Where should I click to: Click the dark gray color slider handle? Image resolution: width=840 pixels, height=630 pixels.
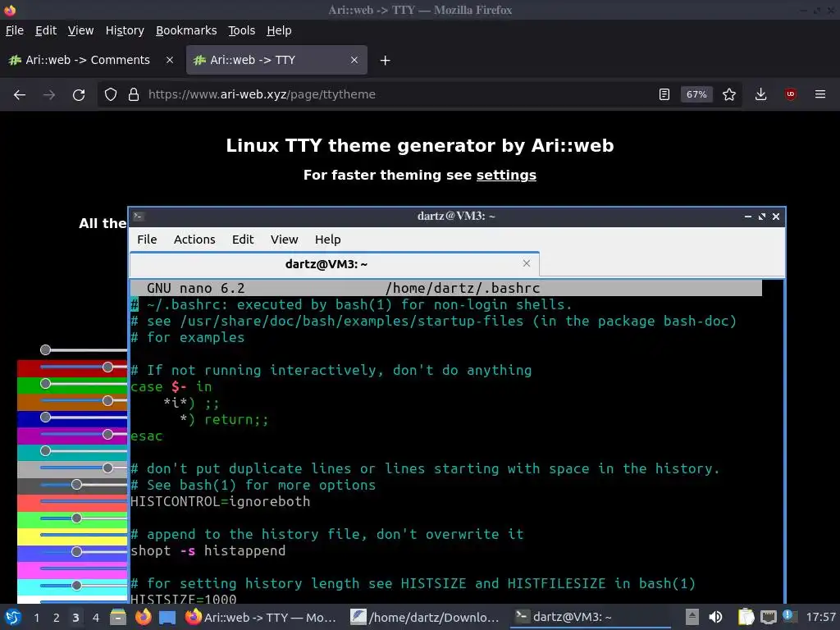76,485
